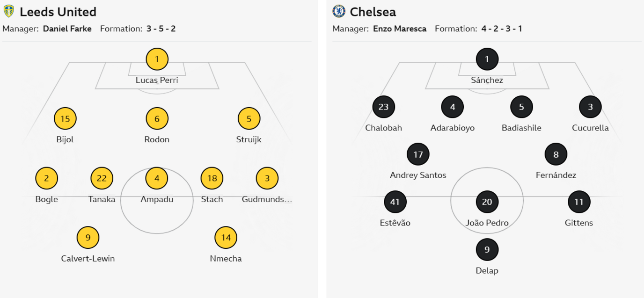Click the Chelsea 4-2-3-1 formation text
Screen dimensions: 644x298
click(502, 29)
